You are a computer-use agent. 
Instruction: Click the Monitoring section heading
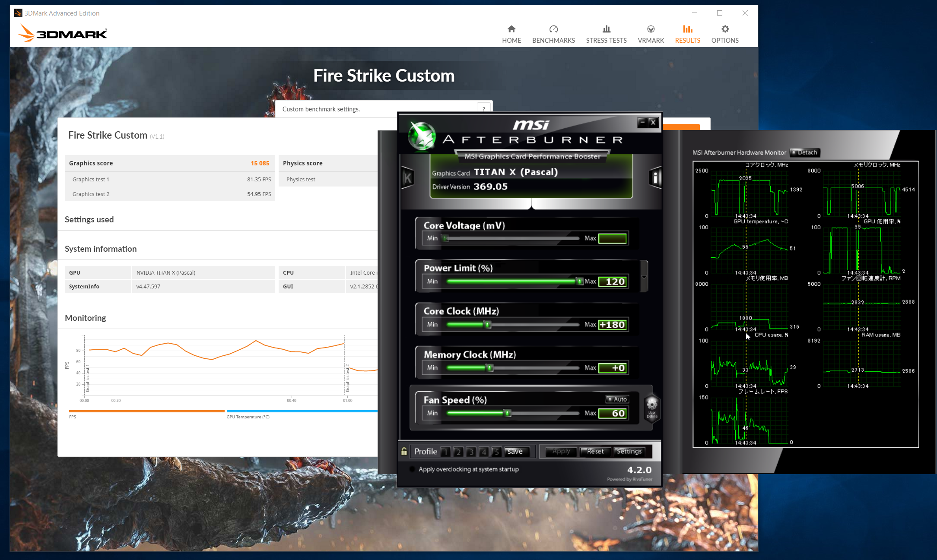pyautogui.click(x=86, y=318)
